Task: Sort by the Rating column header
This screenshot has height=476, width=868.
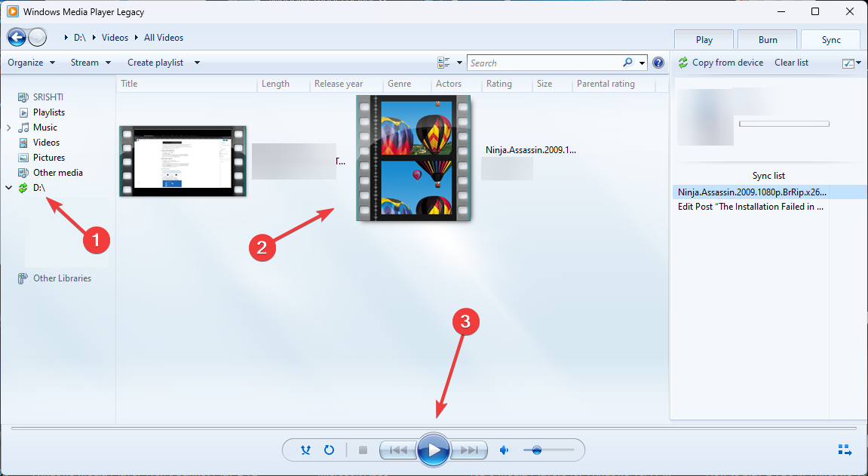Action: click(507, 84)
